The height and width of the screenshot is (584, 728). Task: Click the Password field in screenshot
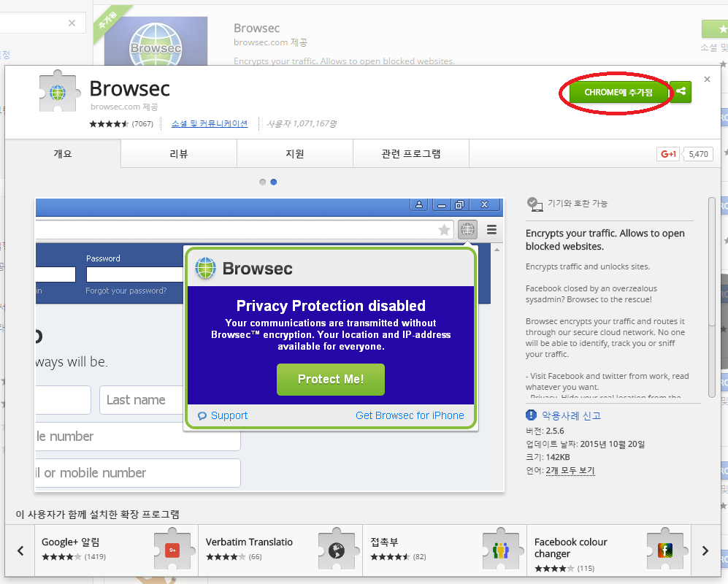coord(134,274)
